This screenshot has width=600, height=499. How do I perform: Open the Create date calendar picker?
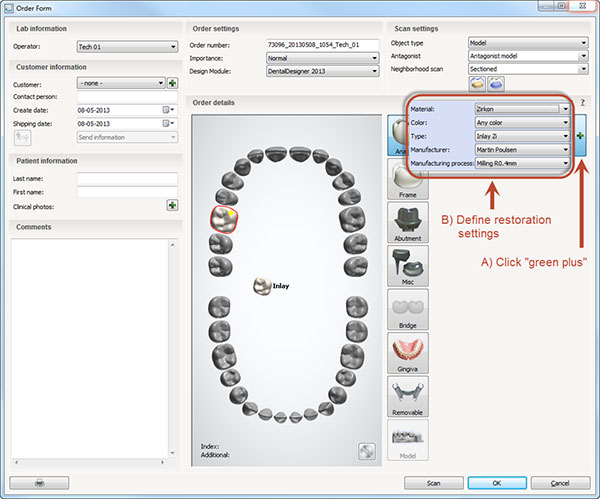point(164,110)
